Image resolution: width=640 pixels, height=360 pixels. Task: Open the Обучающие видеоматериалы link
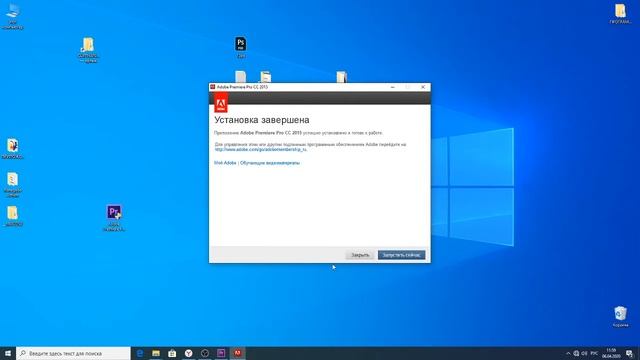pyautogui.click(x=270, y=163)
